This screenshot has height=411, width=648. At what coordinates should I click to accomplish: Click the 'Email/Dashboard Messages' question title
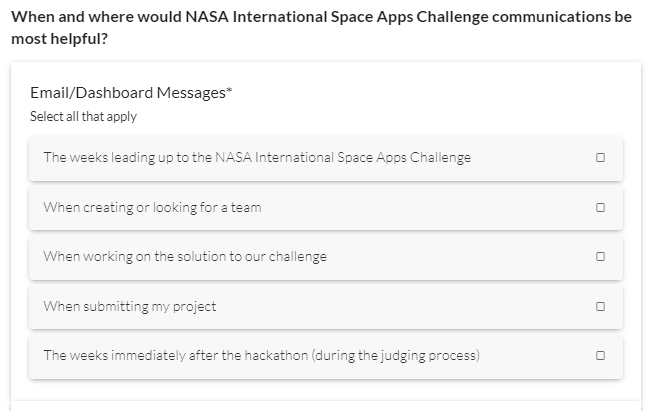[126, 93]
